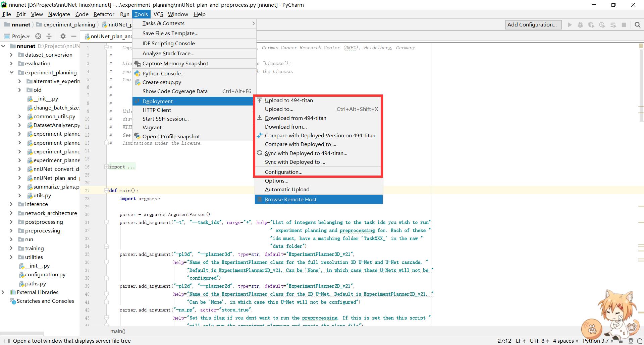
Task: Click the Concurrency diagram run icon
Action: [x=613, y=24]
